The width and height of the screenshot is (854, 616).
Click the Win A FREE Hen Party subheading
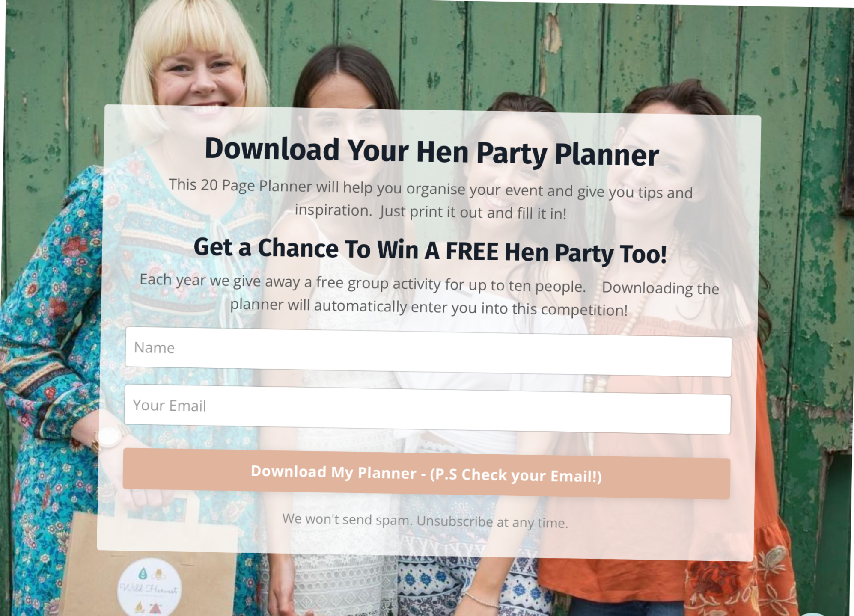(430, 251)
